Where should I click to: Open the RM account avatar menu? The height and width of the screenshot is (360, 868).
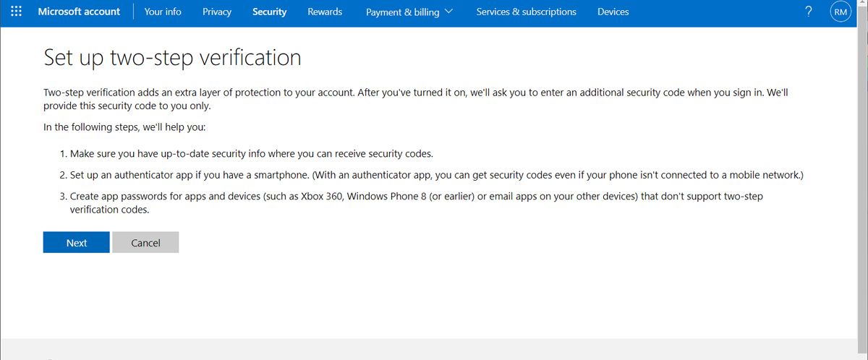point(841,12)
